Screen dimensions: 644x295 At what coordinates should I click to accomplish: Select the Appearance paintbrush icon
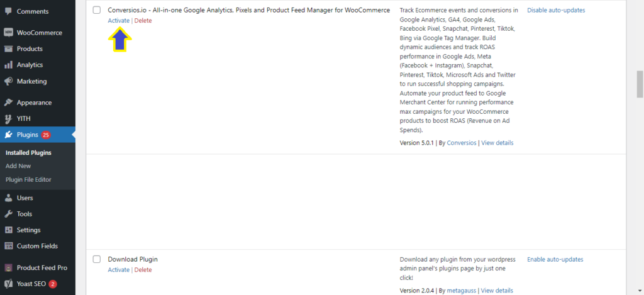[x=8, y=103]
